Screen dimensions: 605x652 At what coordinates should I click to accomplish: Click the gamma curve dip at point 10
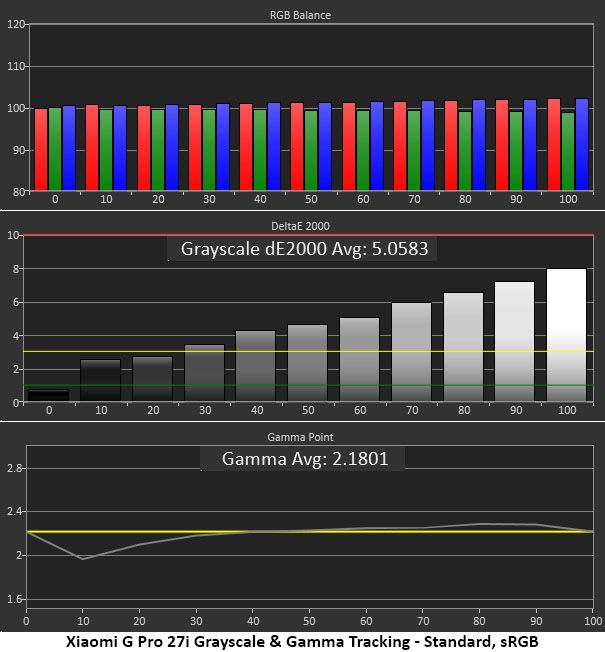coord(83,559)
